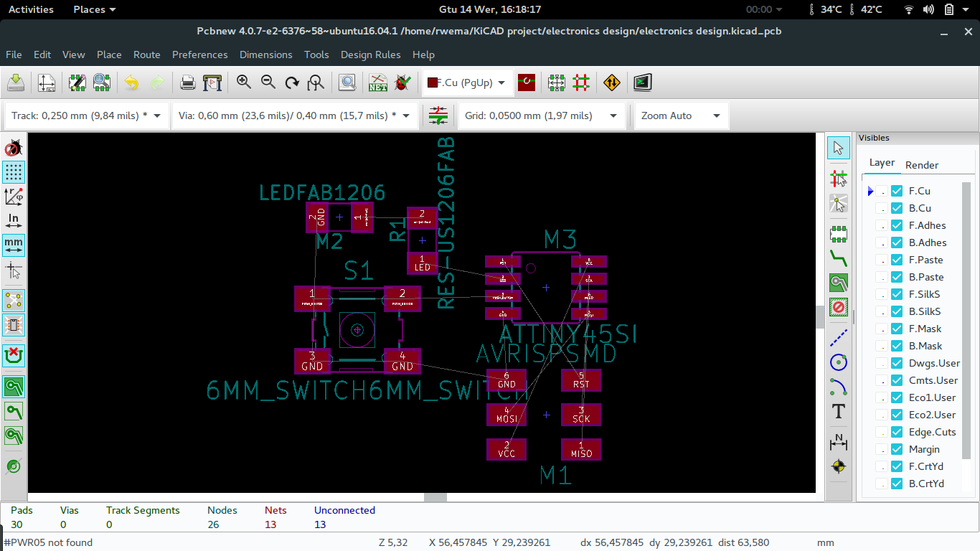Hide the B.Cu layer

pyautogui.click(x=896, y=207)
